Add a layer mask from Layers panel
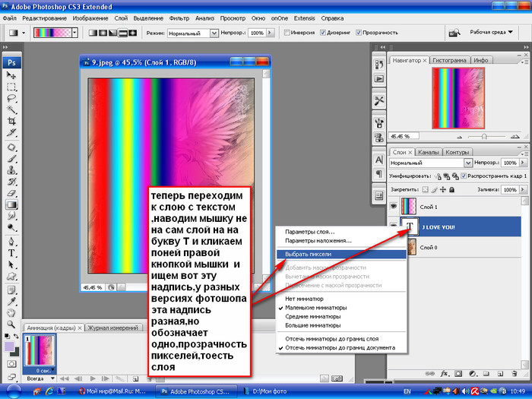 click(x=458, y=374)
